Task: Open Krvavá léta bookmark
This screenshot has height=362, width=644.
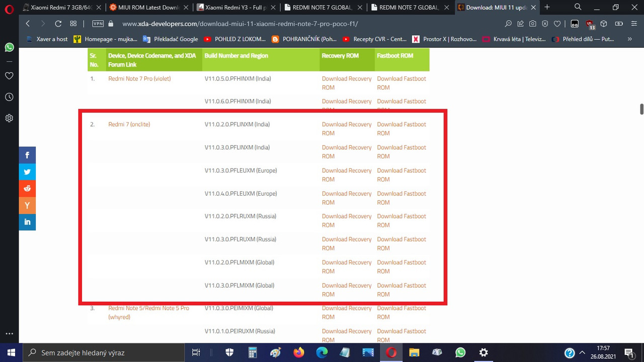Action: 514,39
